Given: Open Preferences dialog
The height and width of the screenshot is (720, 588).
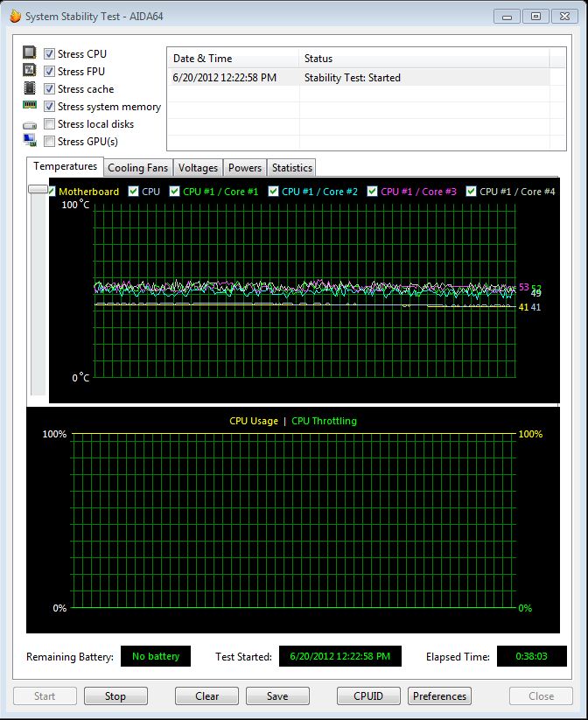Looking at the screenshot, I should [439, 696].
